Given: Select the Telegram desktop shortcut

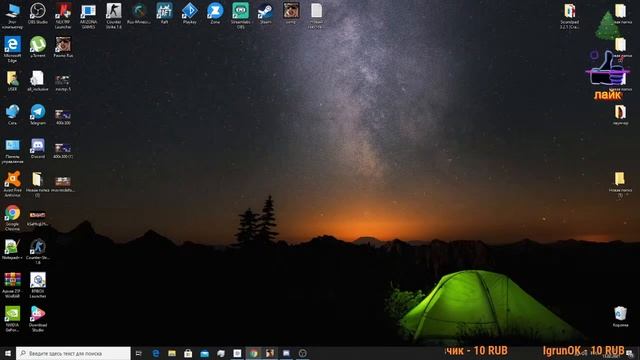Looking at the screenshot, I should (x=38, y=114).
